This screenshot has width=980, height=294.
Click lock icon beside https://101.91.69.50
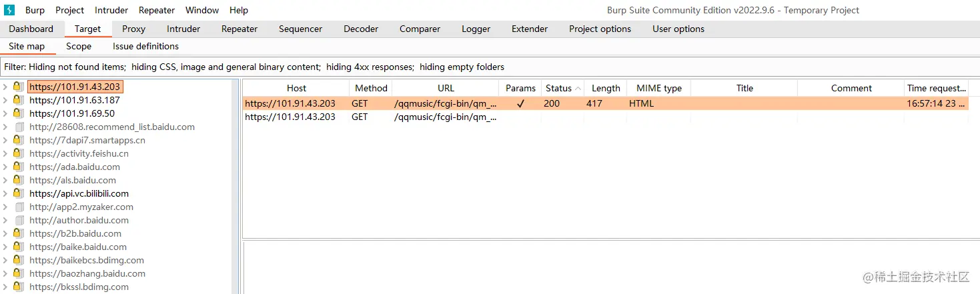[x=18, y=113]
